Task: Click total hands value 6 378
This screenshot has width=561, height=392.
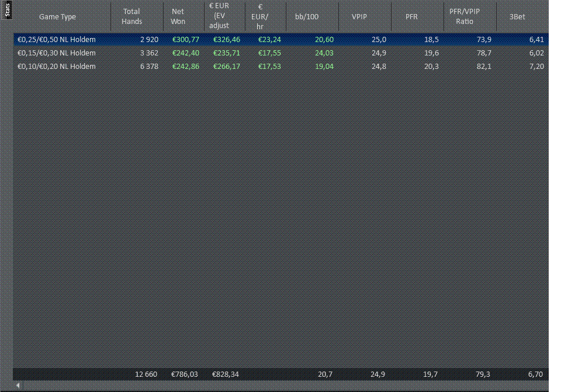Action: point(149,66)
